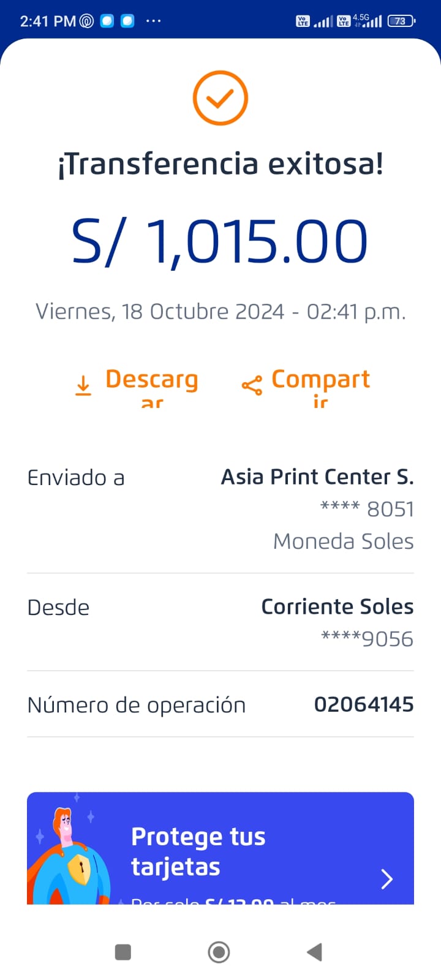Tap the Protege tus tarjetas banner title
The width and height of the screenshot is (441, 980).
click(198, 851)
